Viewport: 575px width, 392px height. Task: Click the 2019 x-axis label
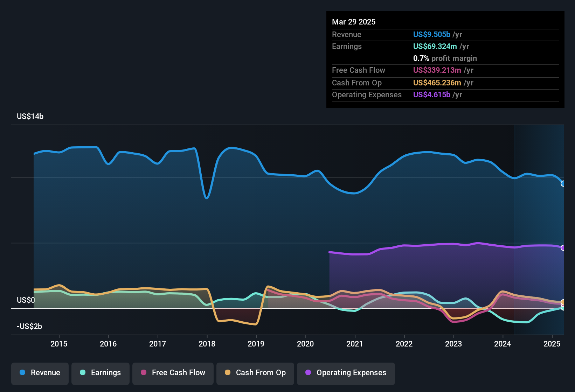point(256,344)
